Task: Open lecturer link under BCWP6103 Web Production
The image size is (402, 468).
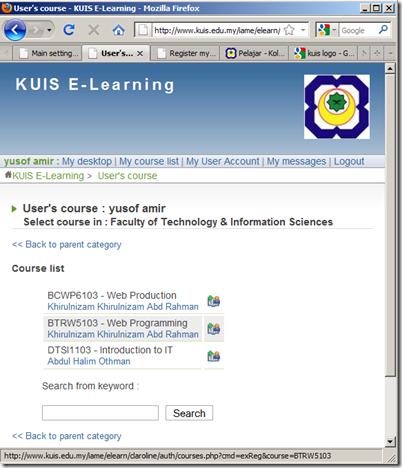Action: (123, 307)
